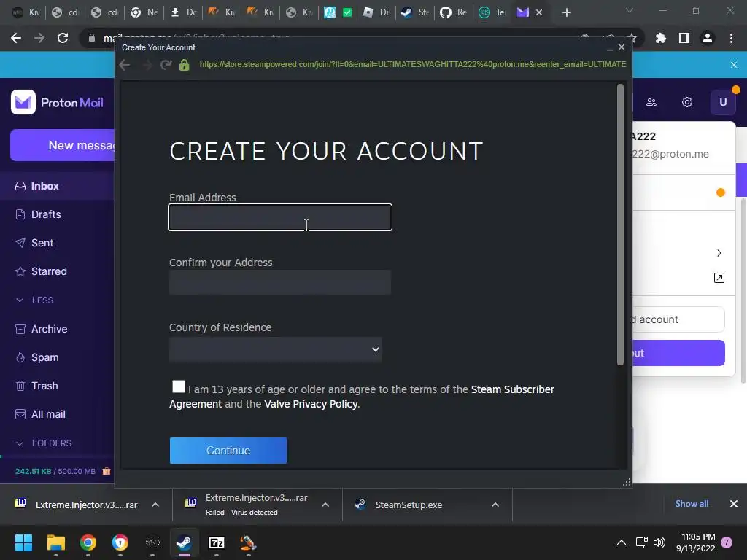This screenshot has height=560, width=747.
Task: Click the Steam store URL text
Action: click(x=413, y=64)
